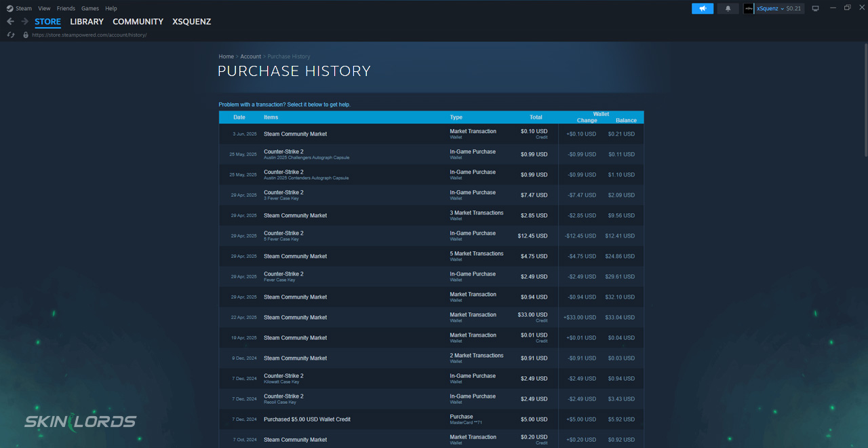The width and height of the screenshot is (868, 448).
Task: Click the $24.86 USD balance cell
Action: pos(620,256)
